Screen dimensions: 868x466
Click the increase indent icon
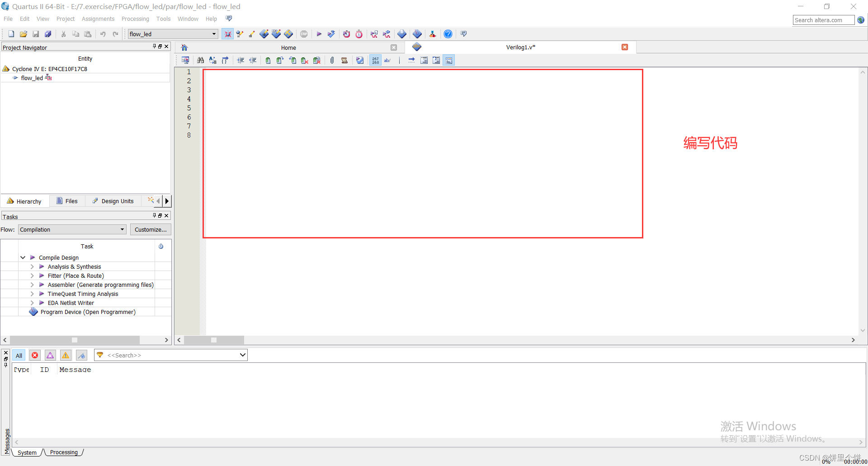[x=241, y=60]
